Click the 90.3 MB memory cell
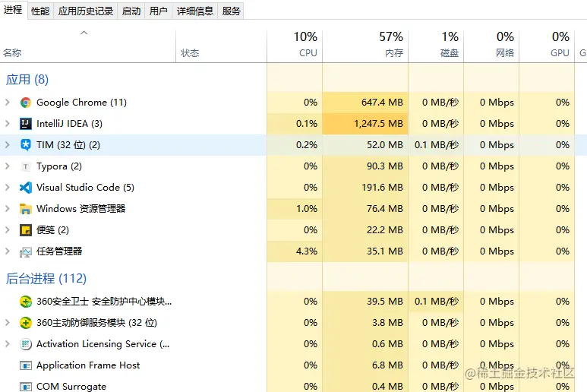 [365, 166]
